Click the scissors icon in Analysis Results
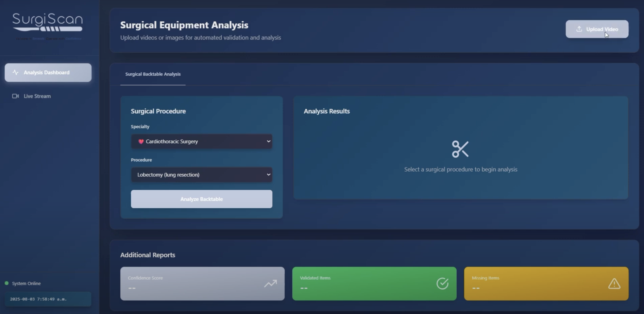644x314 pixels. coord(460,149)
